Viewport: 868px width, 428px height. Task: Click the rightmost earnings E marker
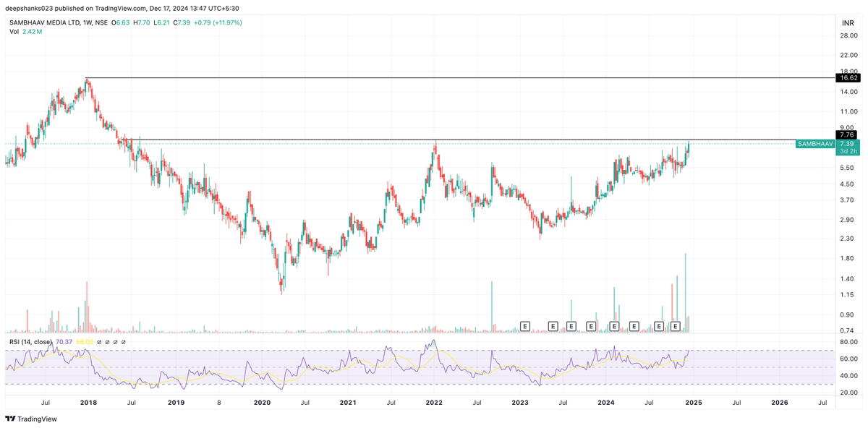click(x=676, y=327)
